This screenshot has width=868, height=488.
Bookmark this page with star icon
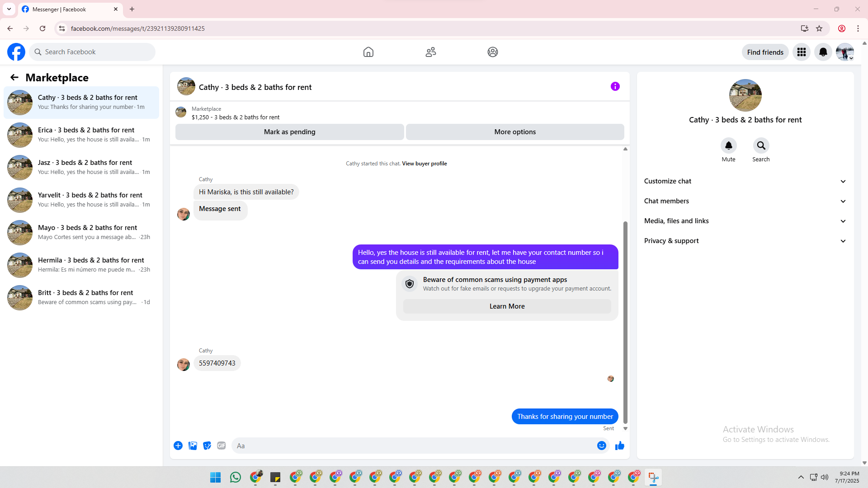[819, 28]
